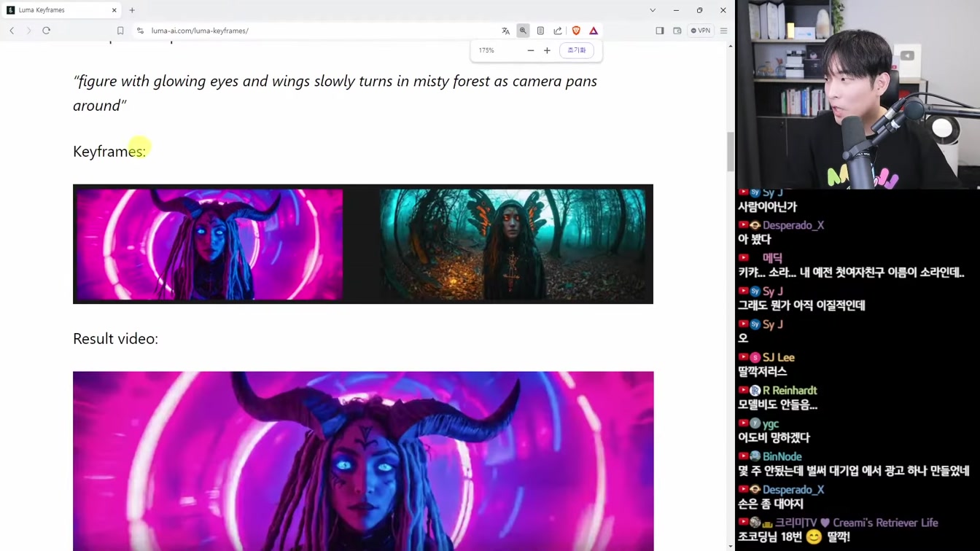Open reader mode icon
The image size is (980, 551).
pyautogui.click(x=540, y=31)
